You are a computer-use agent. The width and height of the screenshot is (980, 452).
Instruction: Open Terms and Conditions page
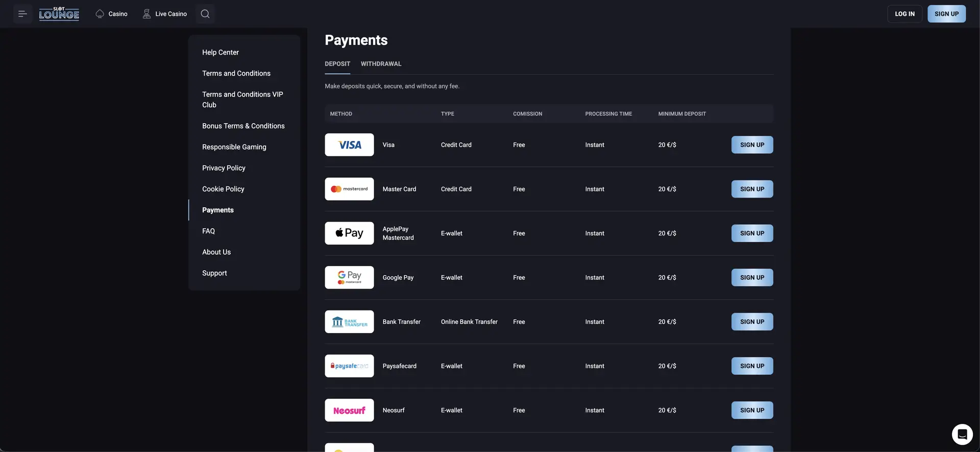tap(236, 74)
